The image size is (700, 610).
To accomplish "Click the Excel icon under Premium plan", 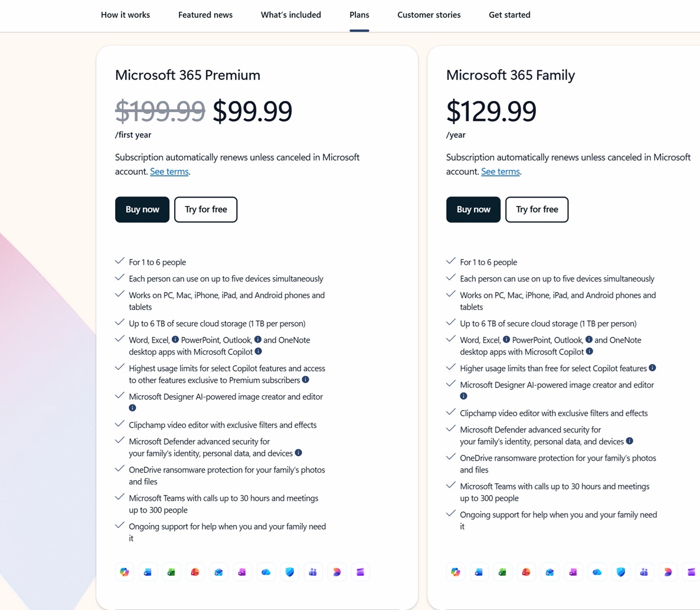I will tap(171, 572).
